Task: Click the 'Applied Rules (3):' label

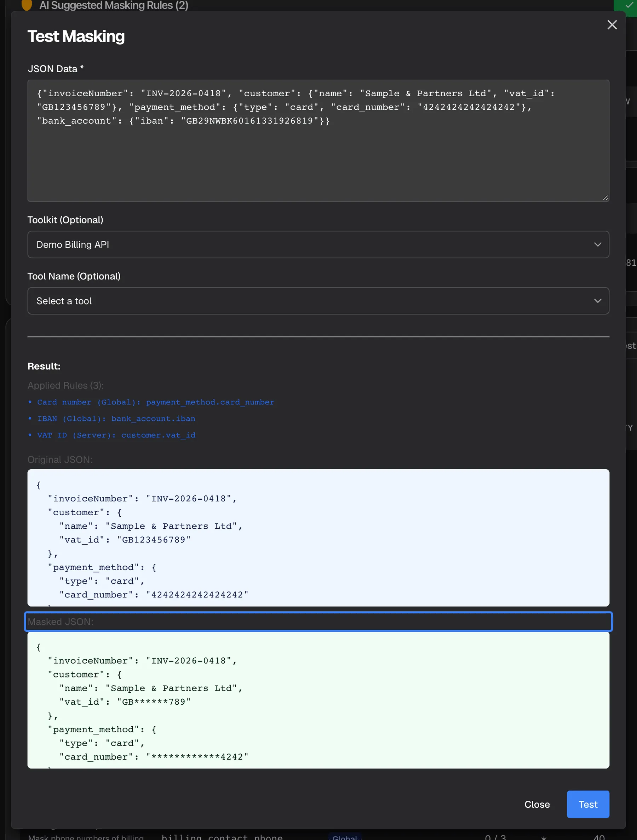Action: coord(65,385)
